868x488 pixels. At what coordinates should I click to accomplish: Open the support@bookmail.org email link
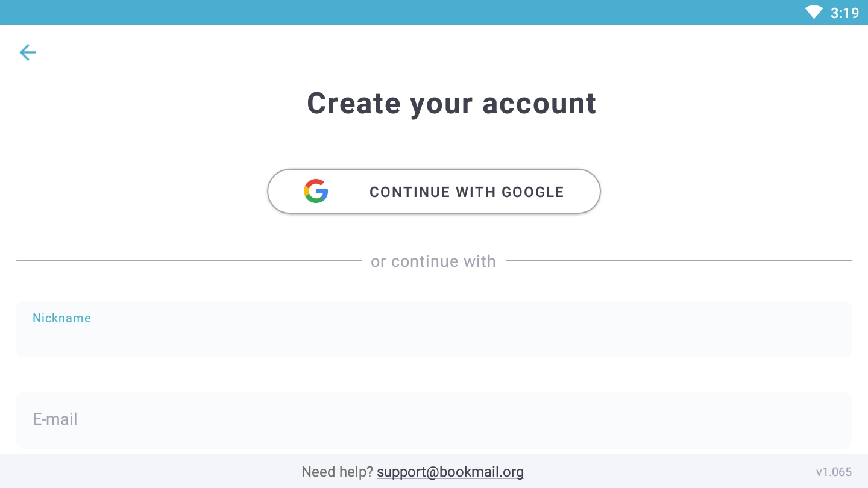pos(450,472)
